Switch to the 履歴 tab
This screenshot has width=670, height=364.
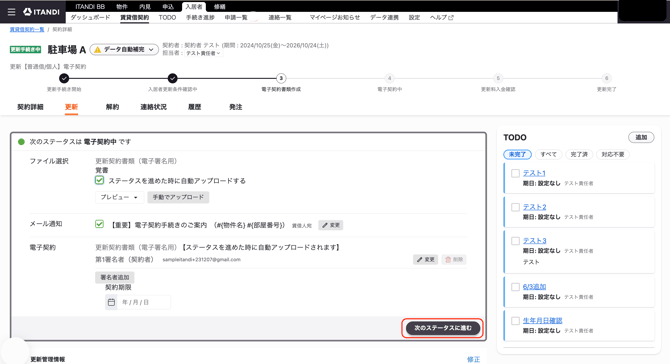click(194, 107)
